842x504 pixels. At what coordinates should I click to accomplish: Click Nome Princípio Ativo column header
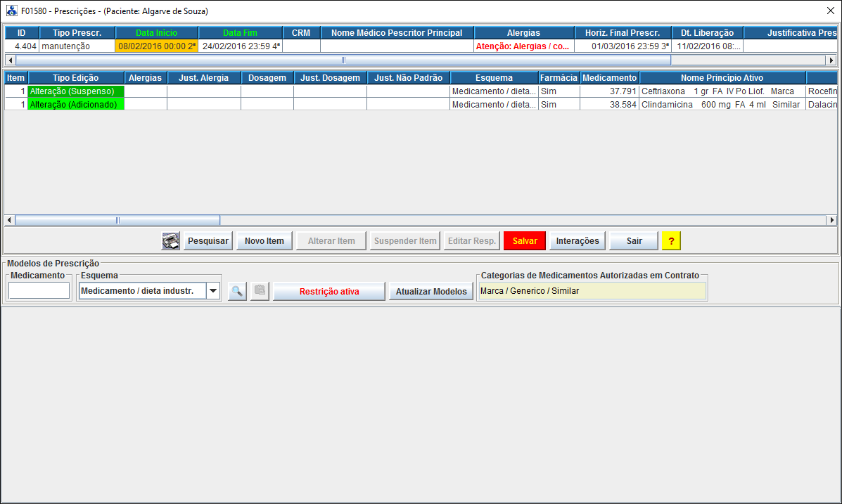pos(722,78)
